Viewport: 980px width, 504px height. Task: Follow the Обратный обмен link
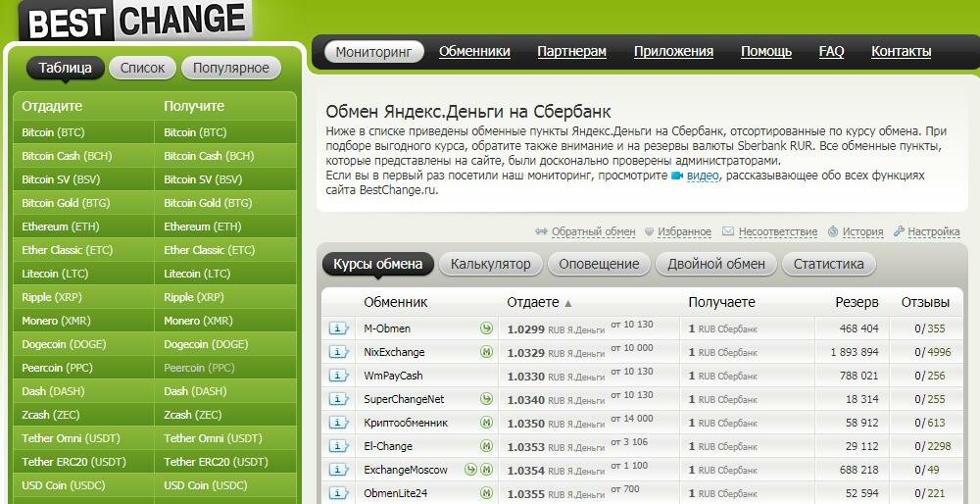pyautogui.click(x=593, y=232)
